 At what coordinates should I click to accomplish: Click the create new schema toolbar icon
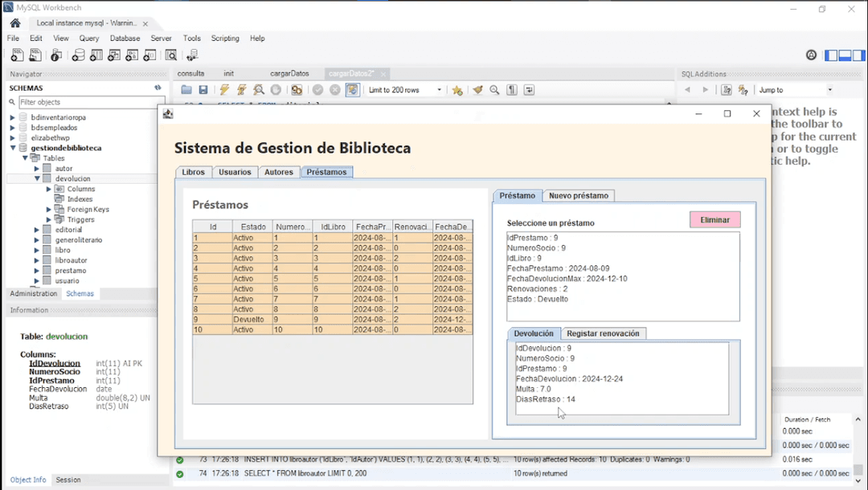(78, 55)
